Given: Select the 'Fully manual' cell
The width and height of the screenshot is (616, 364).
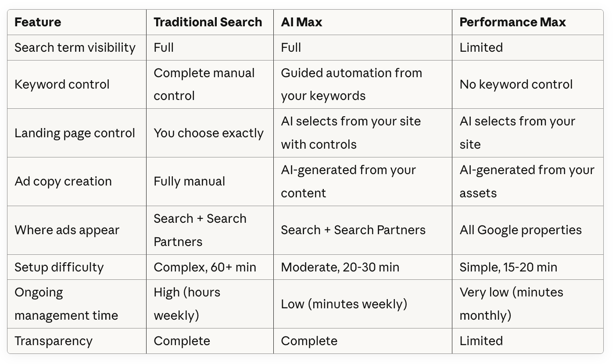Looking at the screenshot, I should click(x=189, y=182).
